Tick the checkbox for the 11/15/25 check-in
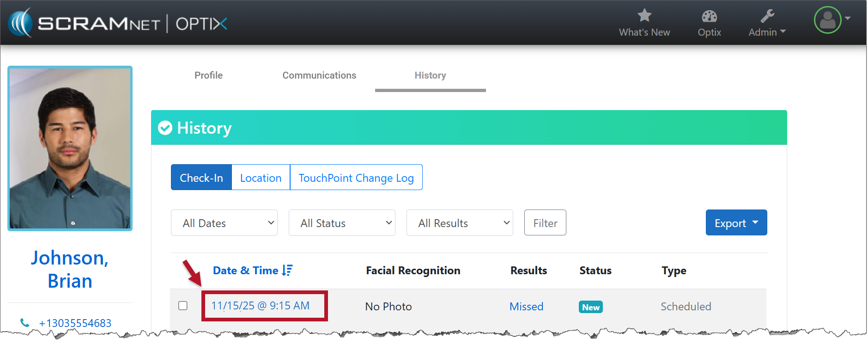 tap(183, 306)
